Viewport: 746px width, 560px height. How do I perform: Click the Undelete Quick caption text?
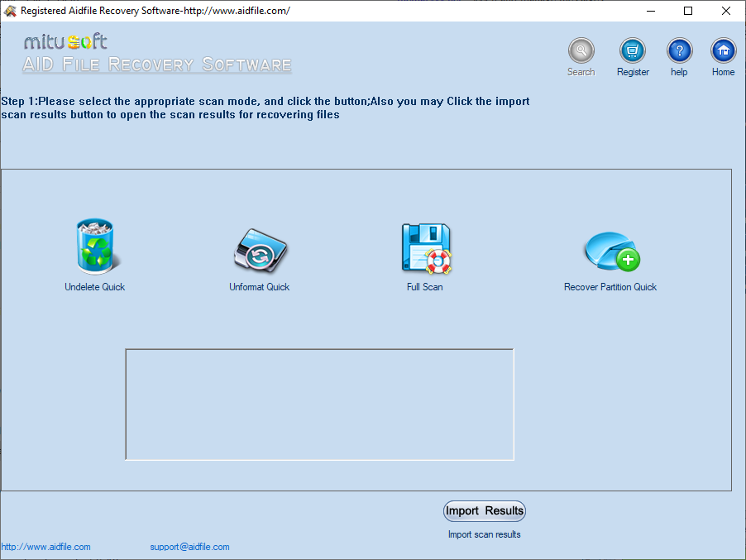(x=94, y=286)
